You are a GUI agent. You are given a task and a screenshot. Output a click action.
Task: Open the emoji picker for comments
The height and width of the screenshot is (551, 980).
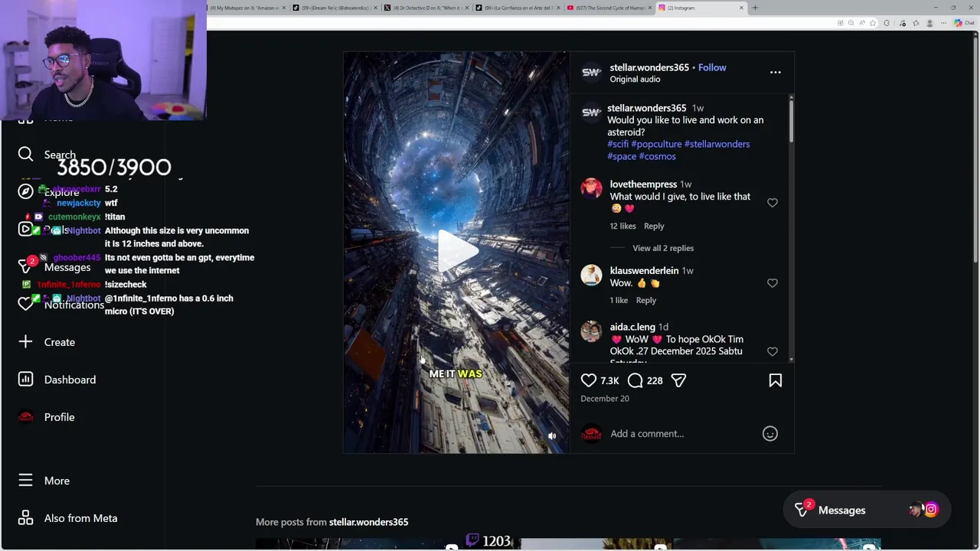pos(770,434)
